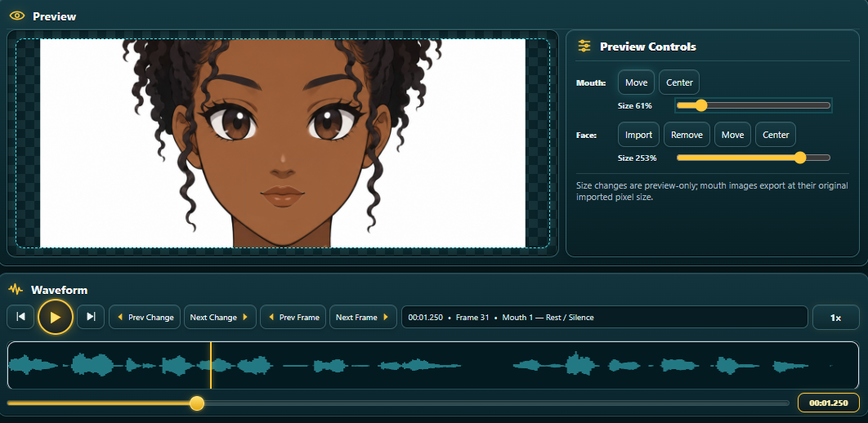Click the yellow playhead marker in waveform

click(210, 366)
